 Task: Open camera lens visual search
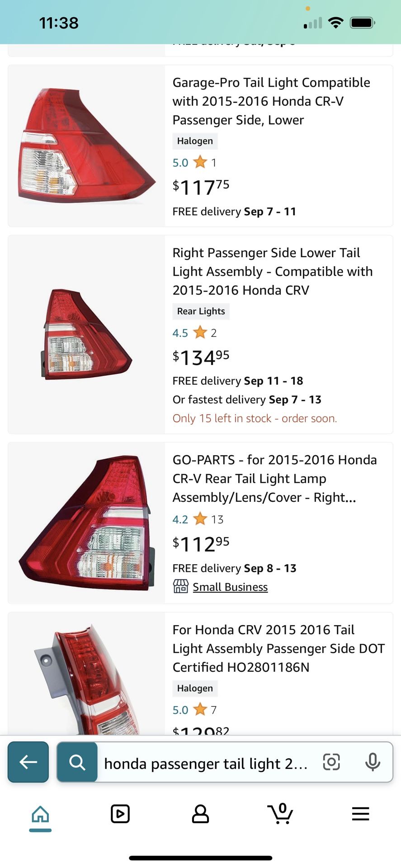(331, 762)
